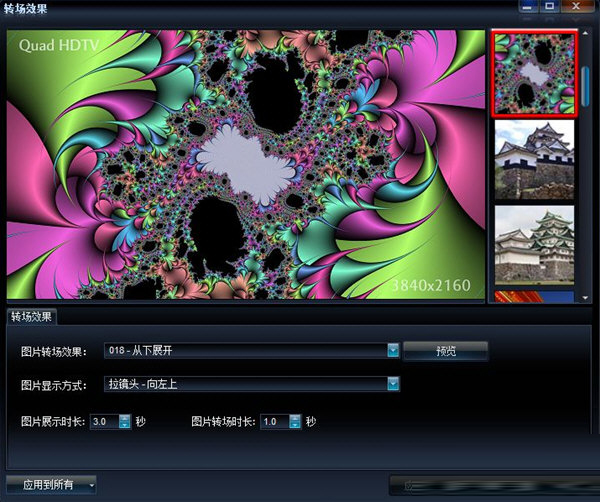
Task: Click the 图片展示时长 value field showing 3.0
Action: [104, 422]
